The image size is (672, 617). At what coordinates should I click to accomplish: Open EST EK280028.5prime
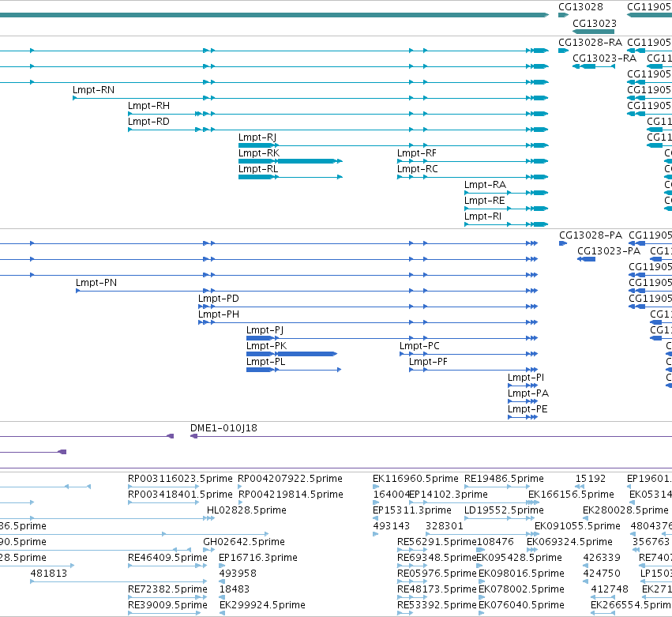point(625,510)
